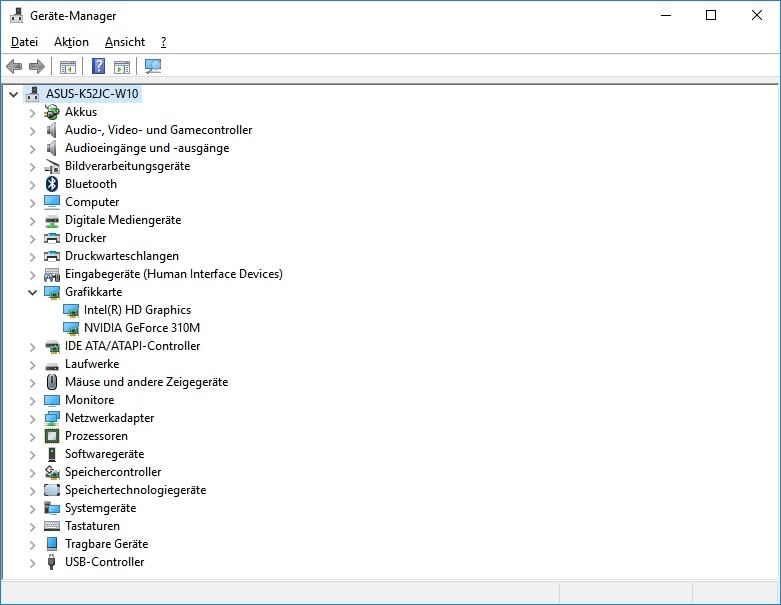Toggle the action pane toolbar icon
Screen dimensions: 781x605
click(122, 67)
